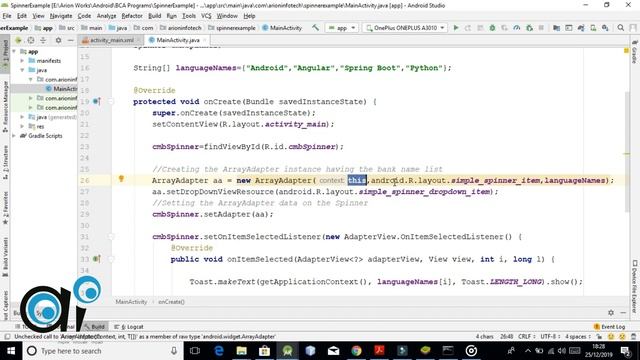
Task: Open the File menu
Action: [7, 16]
